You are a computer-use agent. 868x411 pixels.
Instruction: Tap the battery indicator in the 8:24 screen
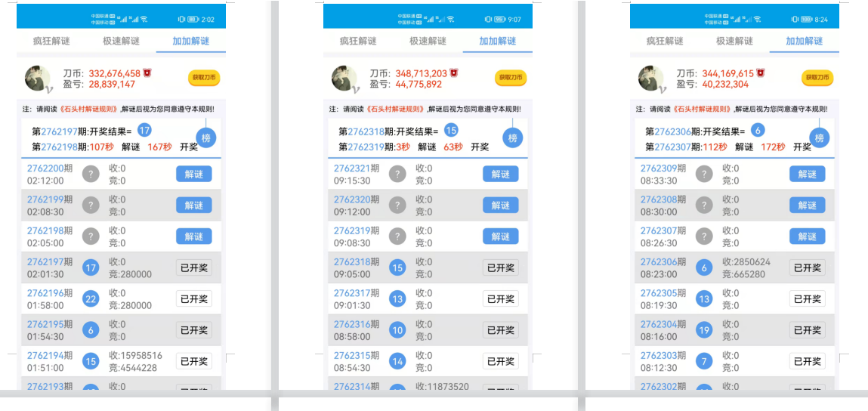pos(805,20)
